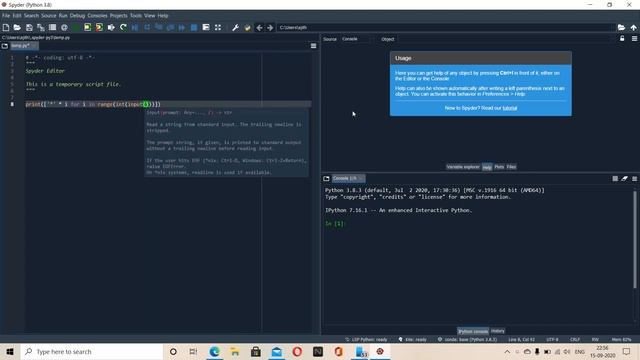The height and width of the screenshot is (360, 640).
Task: Run the current cell
Action: tap(87, 27)
